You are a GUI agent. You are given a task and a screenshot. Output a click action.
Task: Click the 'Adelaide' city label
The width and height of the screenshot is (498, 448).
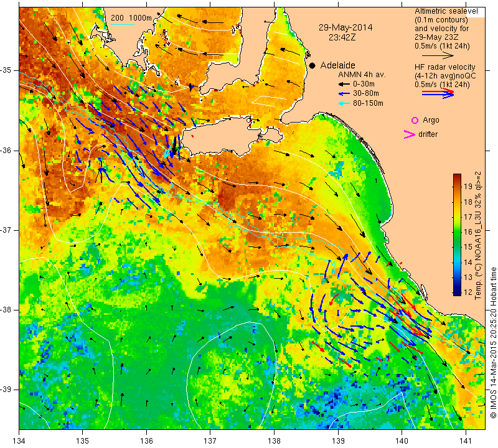coord(337,65)
